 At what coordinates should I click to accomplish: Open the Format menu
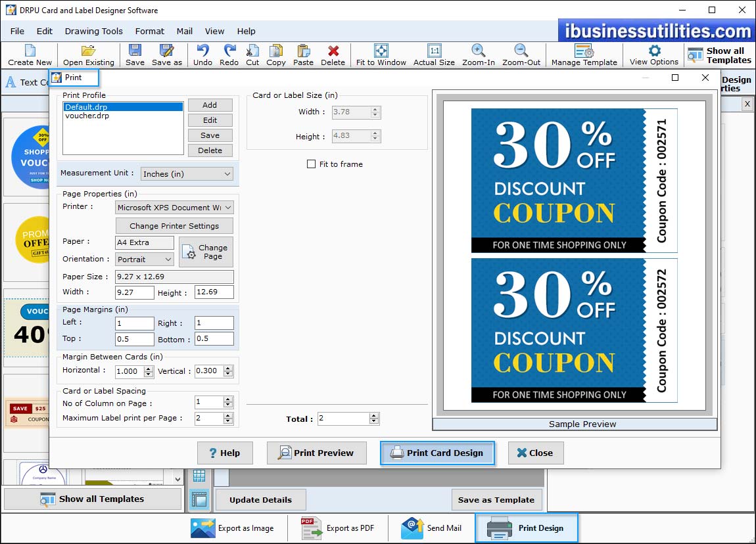(149, 31)
